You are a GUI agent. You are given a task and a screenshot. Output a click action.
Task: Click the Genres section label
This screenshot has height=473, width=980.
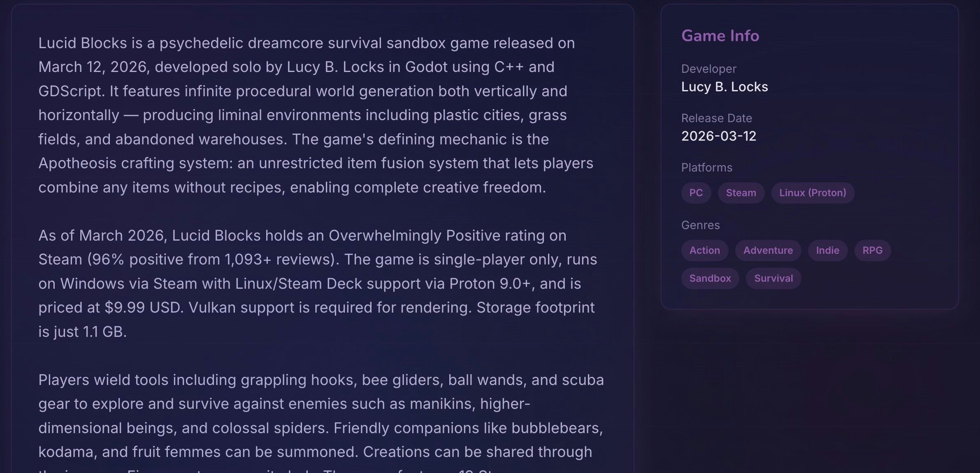701,225
